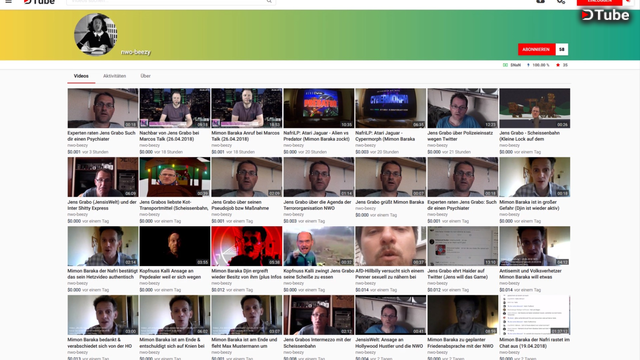Open the Alien vs Predator Atari Jaguar thumbnail
640x360 pixels.
tap(319, 108)
